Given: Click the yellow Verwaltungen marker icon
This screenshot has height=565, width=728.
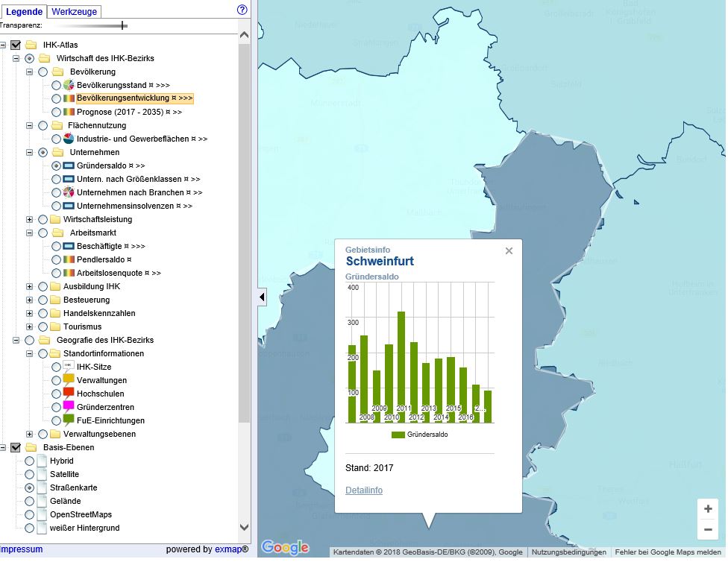Looking at the screenshot, I should tap(69, 379).
